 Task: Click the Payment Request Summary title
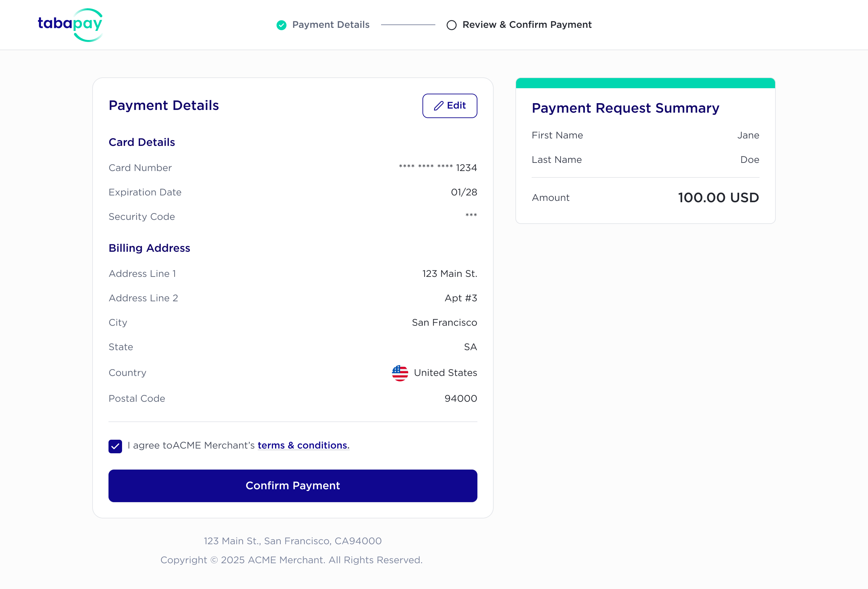click(625, 108)
